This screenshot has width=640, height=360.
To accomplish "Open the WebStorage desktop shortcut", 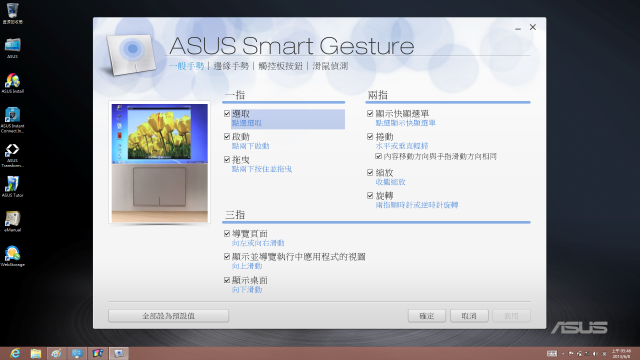I will coord(12,256).
